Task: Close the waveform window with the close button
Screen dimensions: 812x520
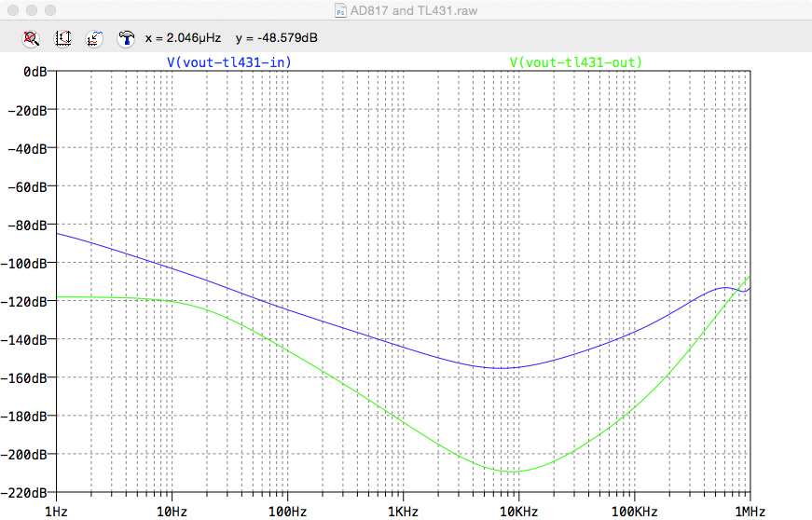Action: [x=13, y=10]
